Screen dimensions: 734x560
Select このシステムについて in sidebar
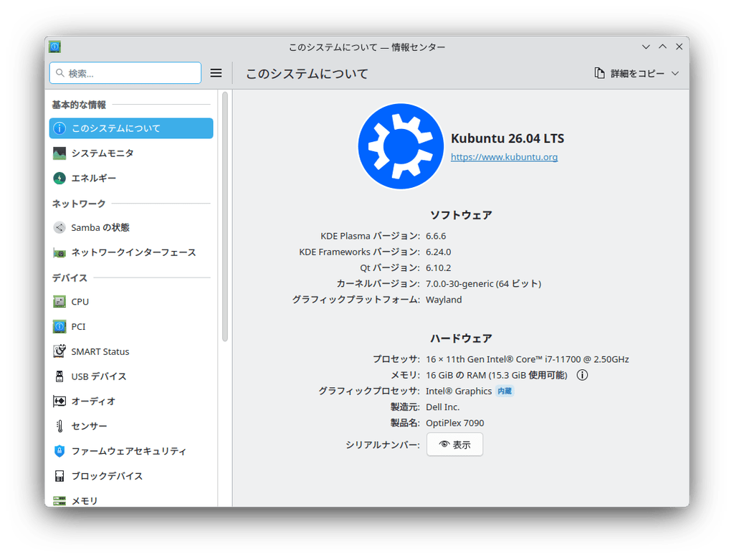(131, 128)
